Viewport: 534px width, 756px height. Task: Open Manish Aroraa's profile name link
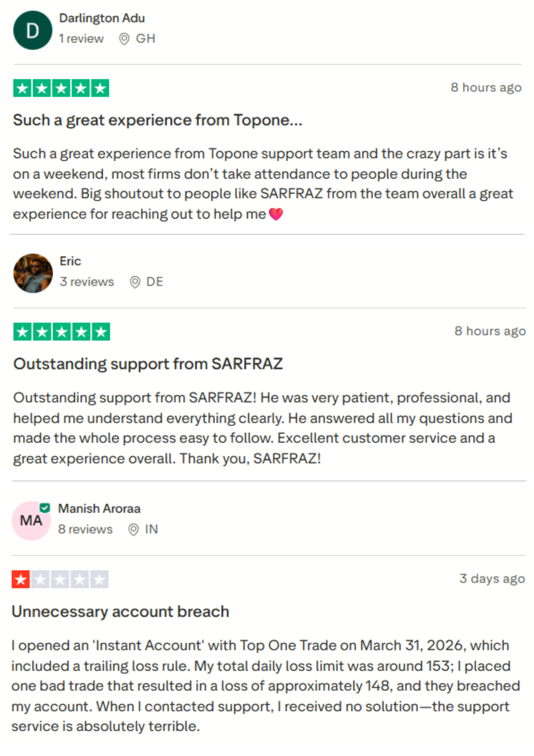point(99,508)
